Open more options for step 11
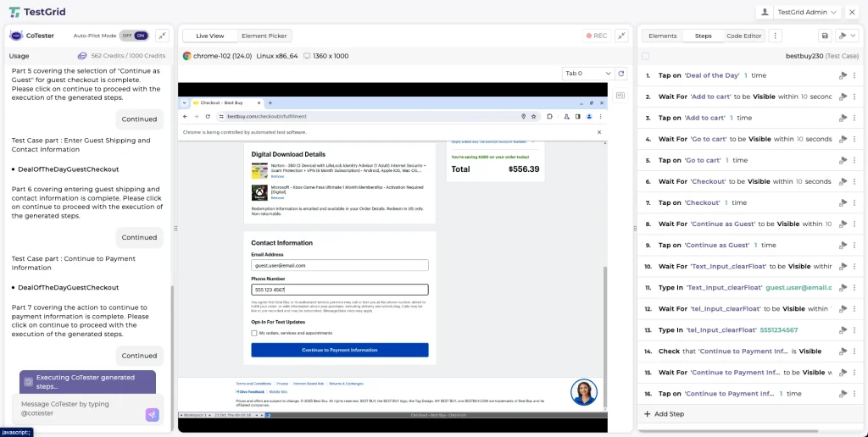This screenshot has height=437, width=868. click(x=854, y=288)
